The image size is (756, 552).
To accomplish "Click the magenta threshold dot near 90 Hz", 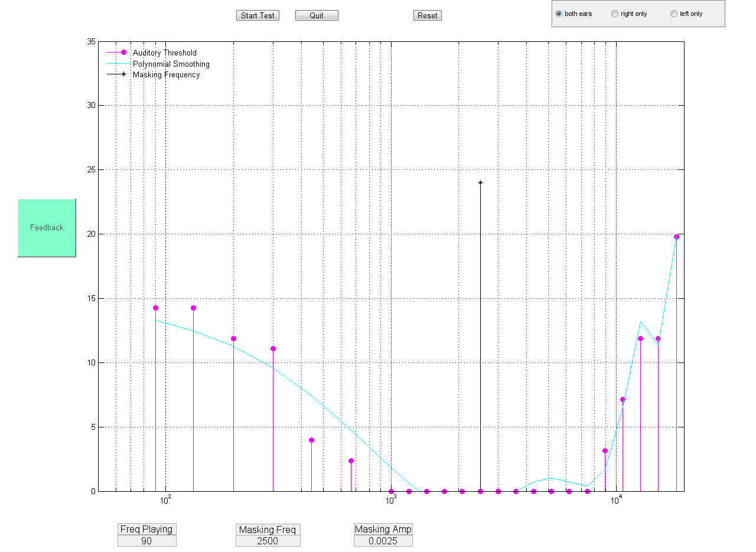I will point(155,306).
